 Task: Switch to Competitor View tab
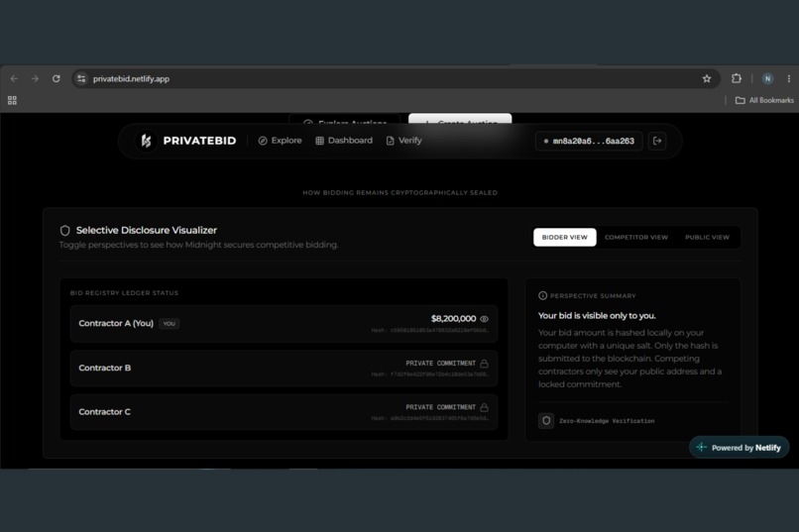pos(636,237)
